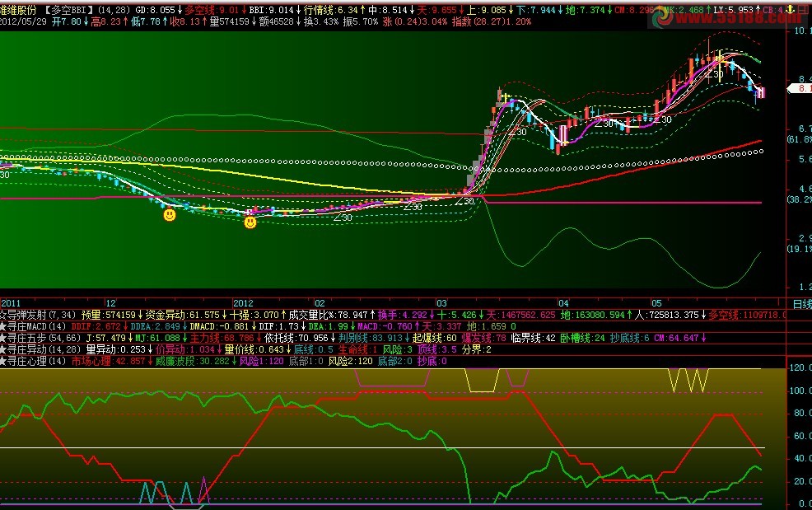Click the 开7.80 open price value
812x510 pixels.
(x=67, y=21)
